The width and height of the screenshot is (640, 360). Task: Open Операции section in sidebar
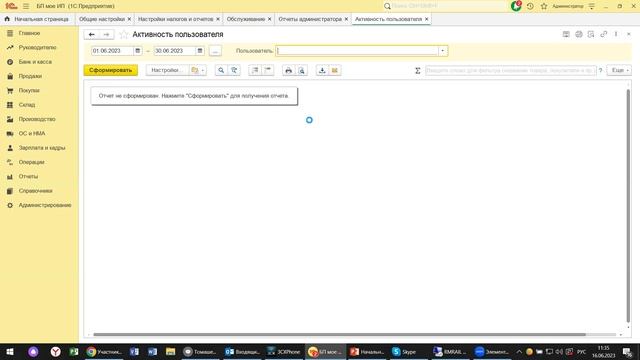click(31, 162)
